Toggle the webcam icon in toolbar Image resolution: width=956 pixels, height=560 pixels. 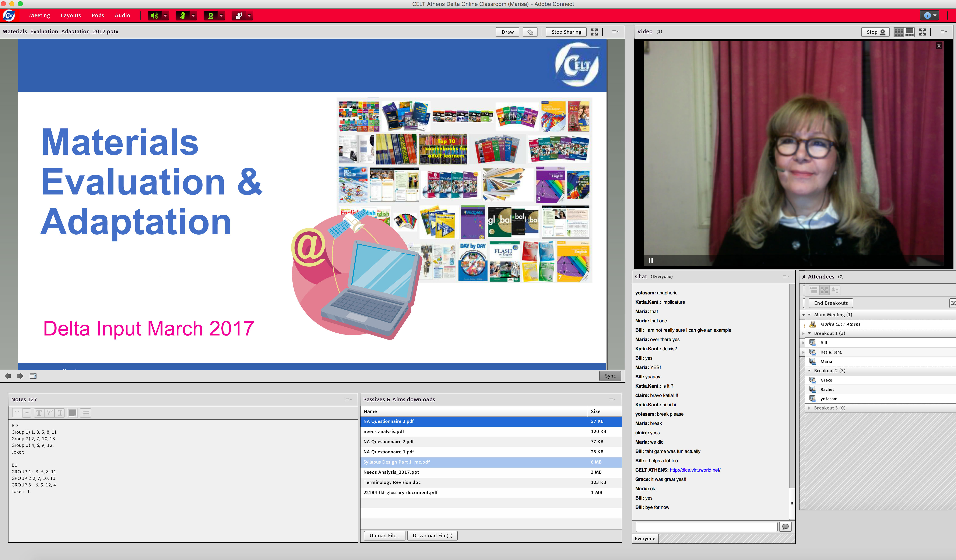pyautogui.click(x=211, y=15)
